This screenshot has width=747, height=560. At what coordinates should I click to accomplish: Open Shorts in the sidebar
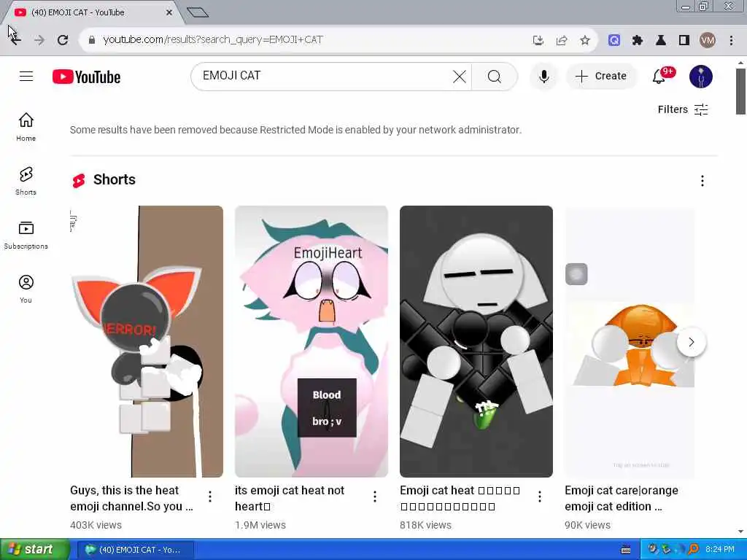click(x=26, y=181)
